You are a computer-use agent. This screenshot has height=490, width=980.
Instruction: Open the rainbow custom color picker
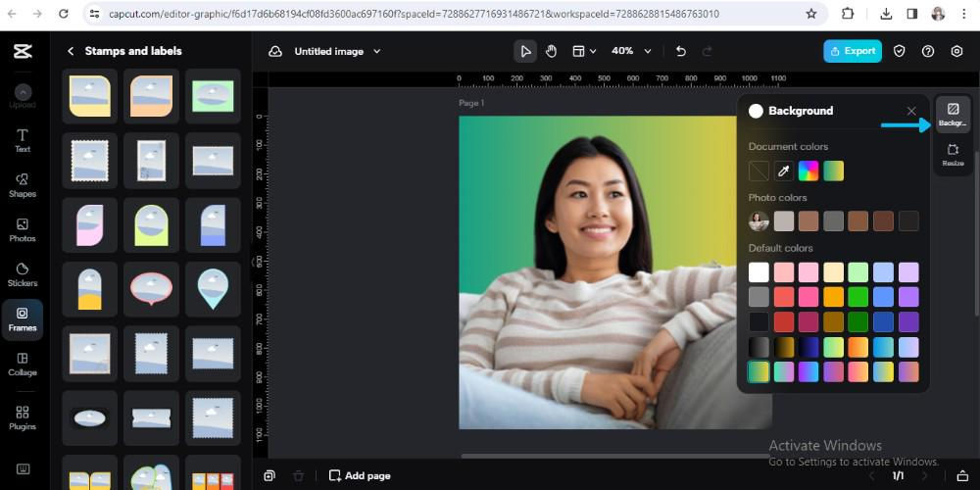(808, 171)
